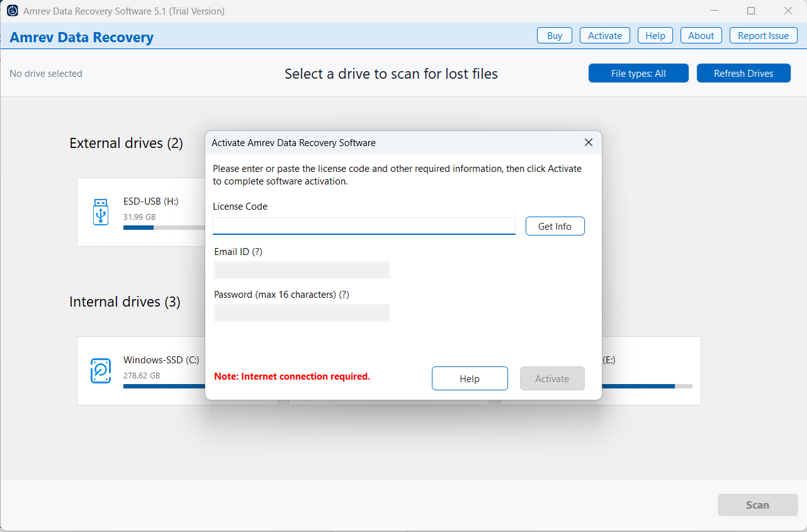Viewport: 807px width, 532px height.
Task: Click the (?) hint next to Email ID
Action: point(257,251)
